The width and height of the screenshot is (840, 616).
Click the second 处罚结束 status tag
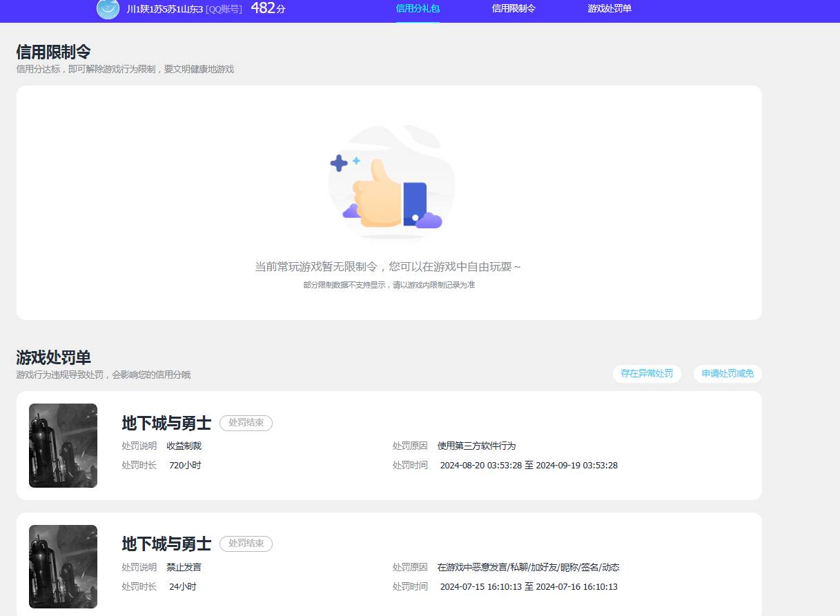pyautogui.click(x=246, y=544)
